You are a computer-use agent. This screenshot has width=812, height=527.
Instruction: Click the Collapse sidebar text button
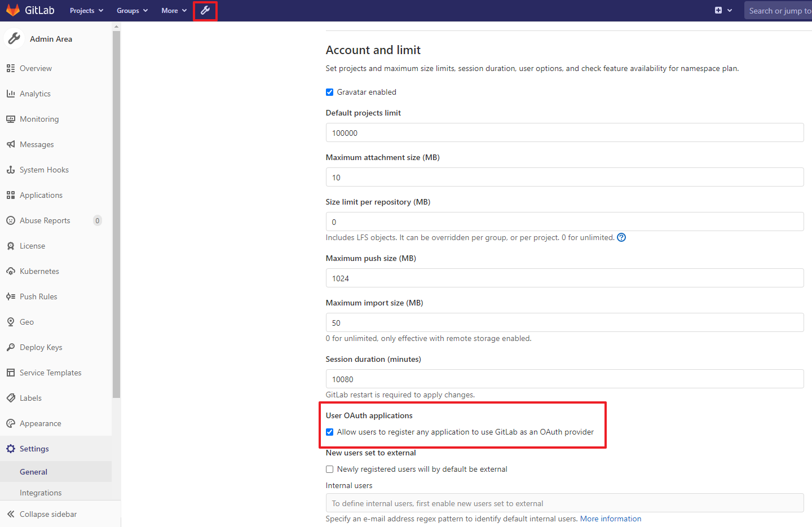48,514
